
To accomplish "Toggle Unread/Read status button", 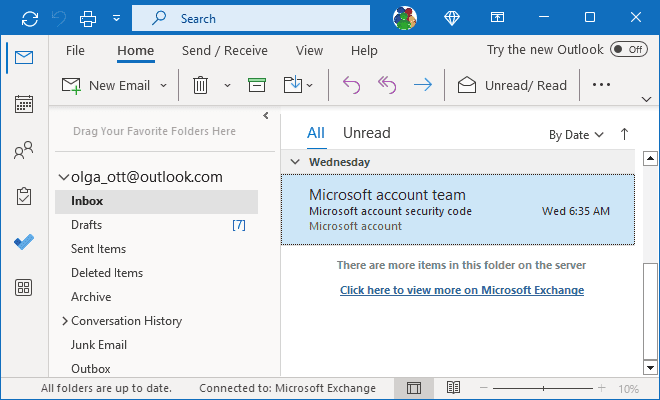I will 512,85.
